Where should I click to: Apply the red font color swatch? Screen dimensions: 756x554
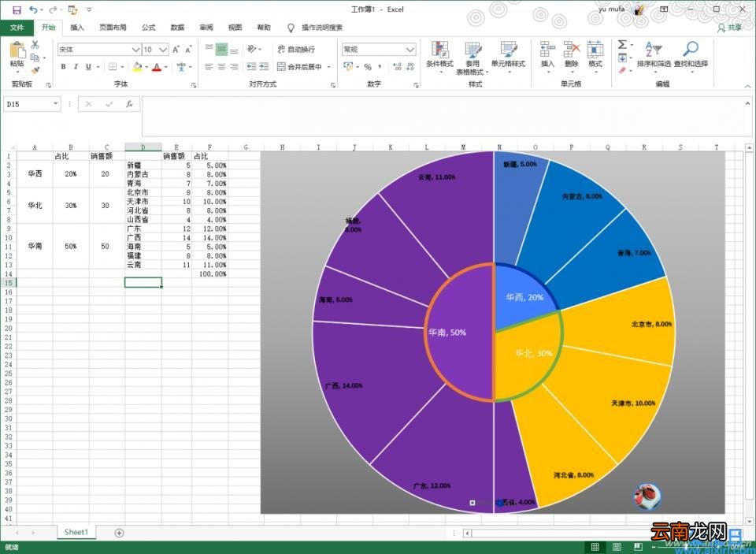[x=156, y=67]
